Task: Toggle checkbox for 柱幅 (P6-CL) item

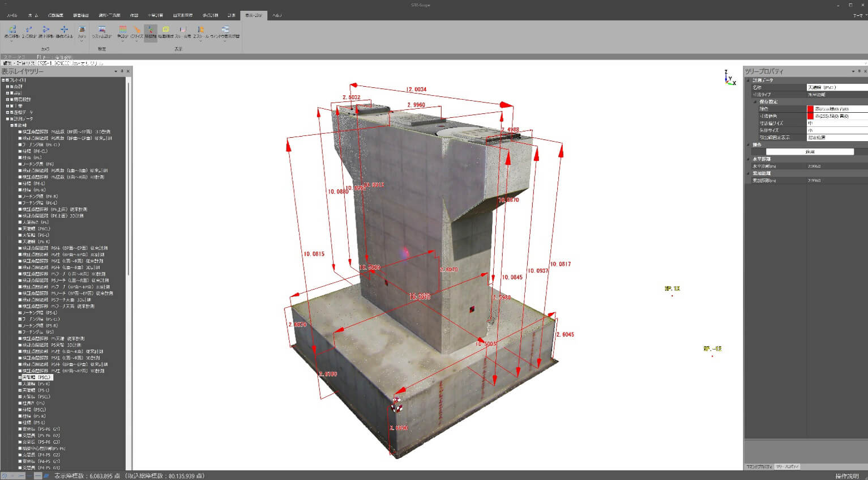Action: pyautogui.click(x=20, y=151)
